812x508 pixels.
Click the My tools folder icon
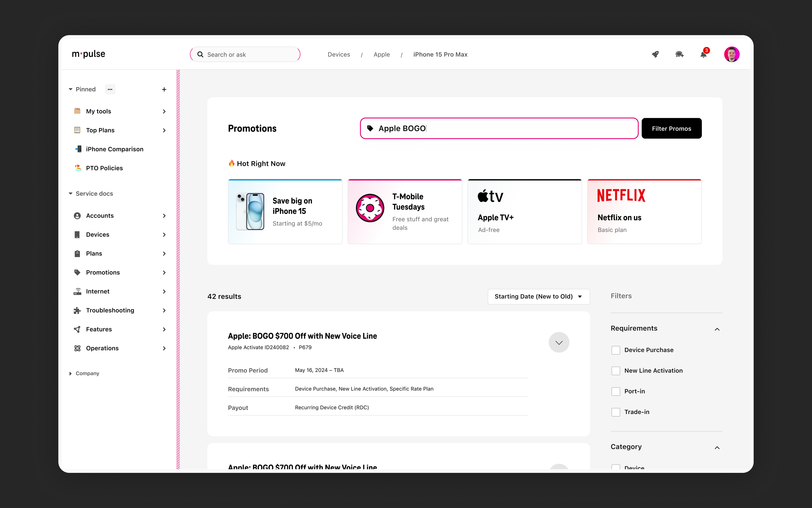[x=77, y=111]
